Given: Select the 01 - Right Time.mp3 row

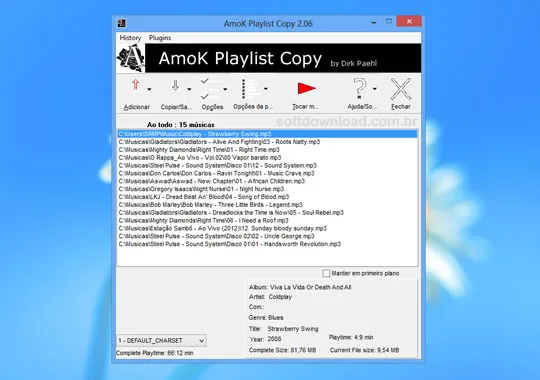Looking at the screenshot, I should coord(267,150).
